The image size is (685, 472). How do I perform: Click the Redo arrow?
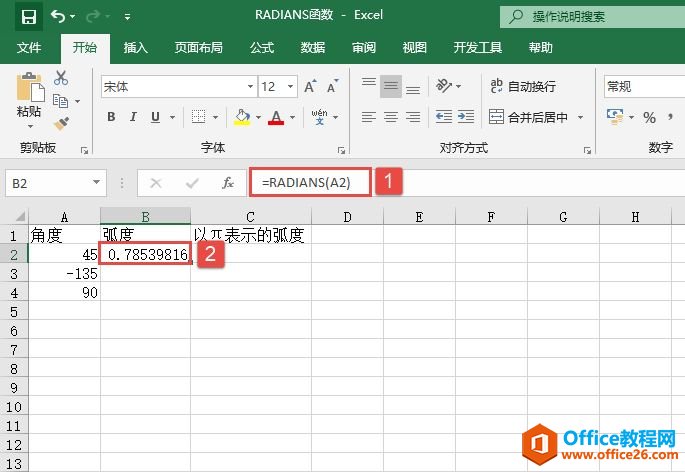(93, 17)
